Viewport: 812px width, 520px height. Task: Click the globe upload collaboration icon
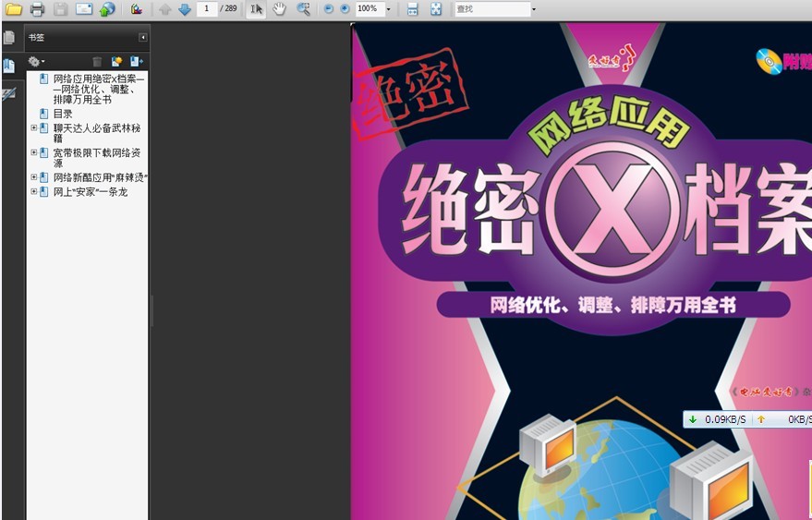107,9
